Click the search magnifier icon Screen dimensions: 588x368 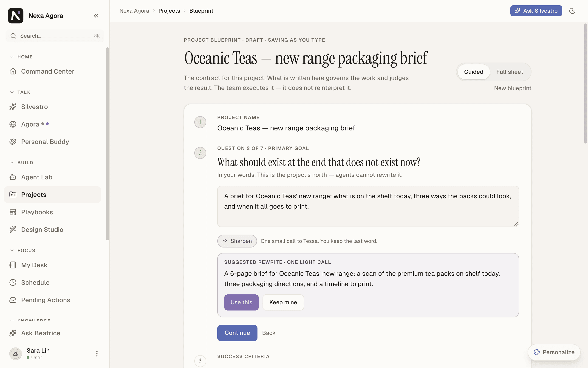point(13,36)
